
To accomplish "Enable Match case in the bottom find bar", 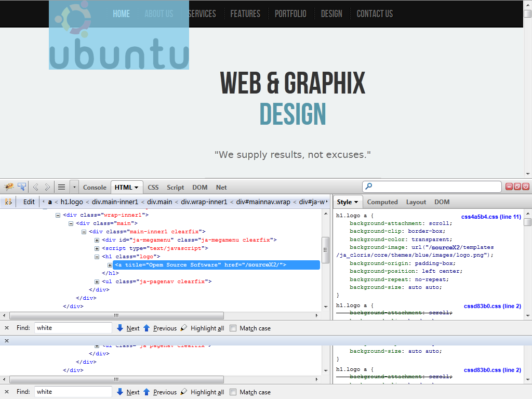I will tap(233, 392).
